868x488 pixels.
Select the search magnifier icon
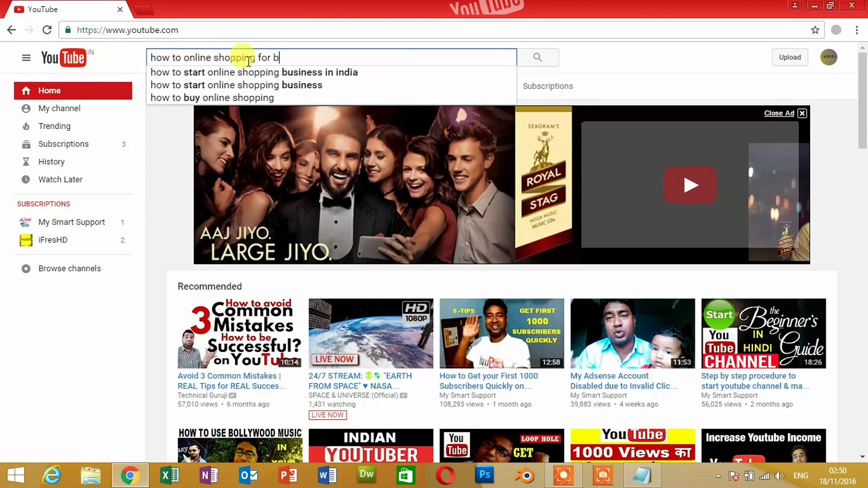pos(538,57)
